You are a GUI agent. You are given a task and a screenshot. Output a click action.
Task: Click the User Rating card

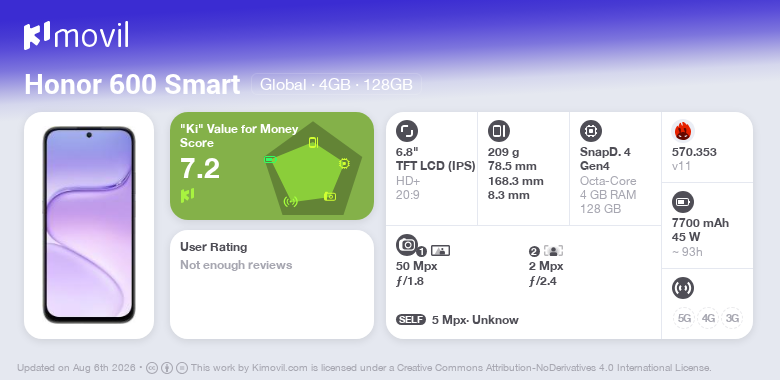(x=272, y=285)
